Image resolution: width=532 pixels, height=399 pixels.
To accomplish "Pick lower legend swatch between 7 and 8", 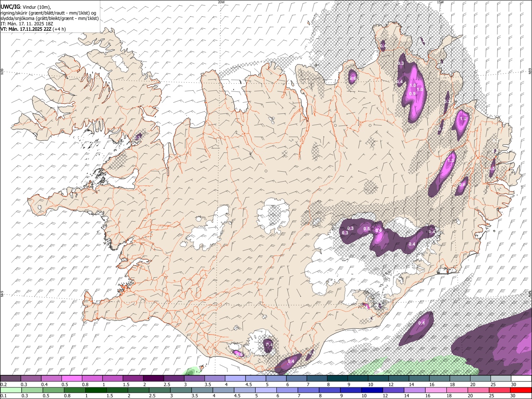I will [308, 390].
